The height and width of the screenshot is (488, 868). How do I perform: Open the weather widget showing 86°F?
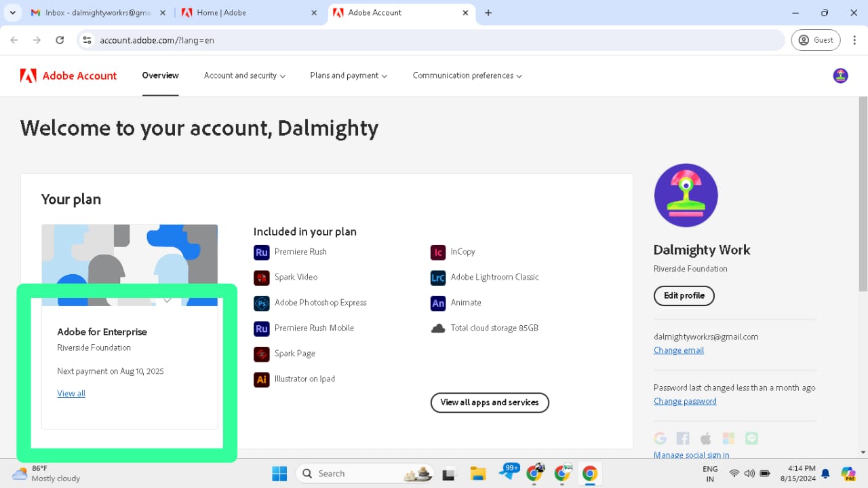(46, 473)
